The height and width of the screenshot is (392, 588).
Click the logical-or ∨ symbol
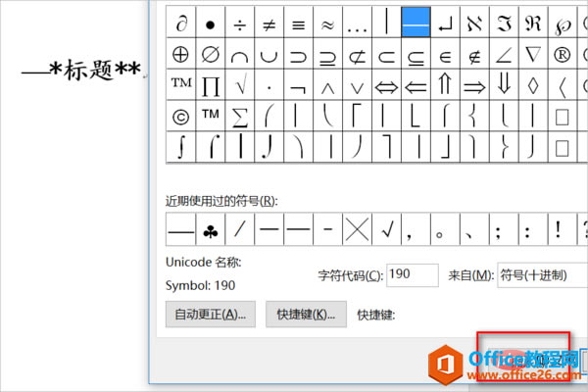357,84
